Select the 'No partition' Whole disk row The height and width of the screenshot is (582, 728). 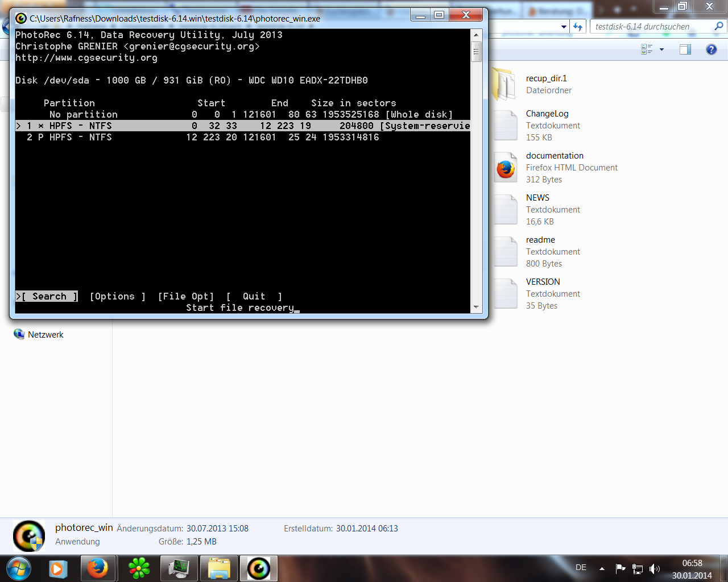pyautogui.click(x=243, y=114)
